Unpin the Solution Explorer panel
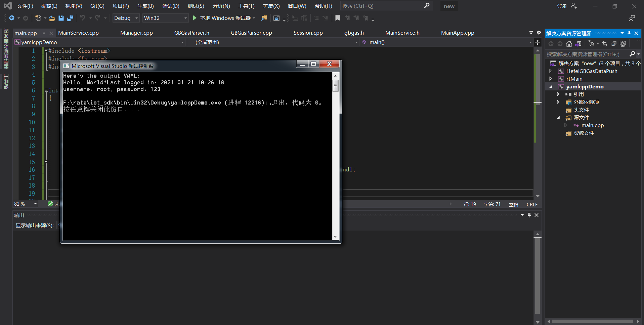The width and height of the screenshot is (644, 325). (629, 33)
